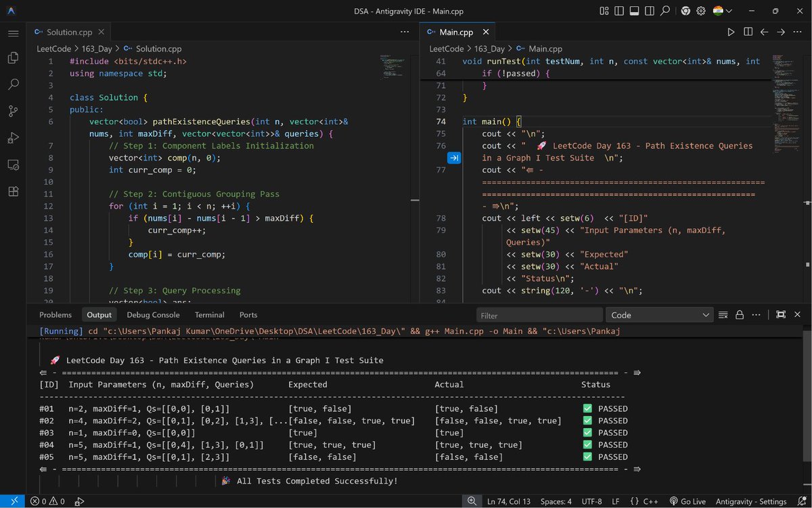
Task: Start Go Live server
Action: pos(687,501)
